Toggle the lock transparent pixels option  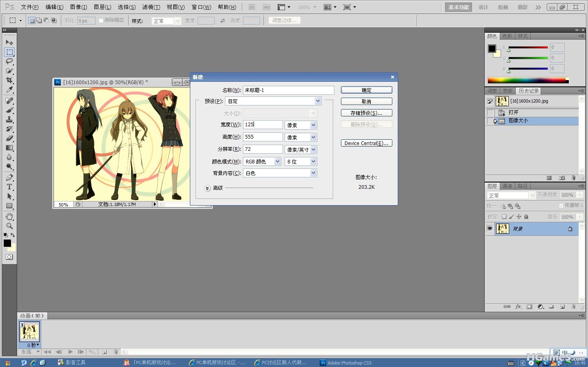coord(504,217)
